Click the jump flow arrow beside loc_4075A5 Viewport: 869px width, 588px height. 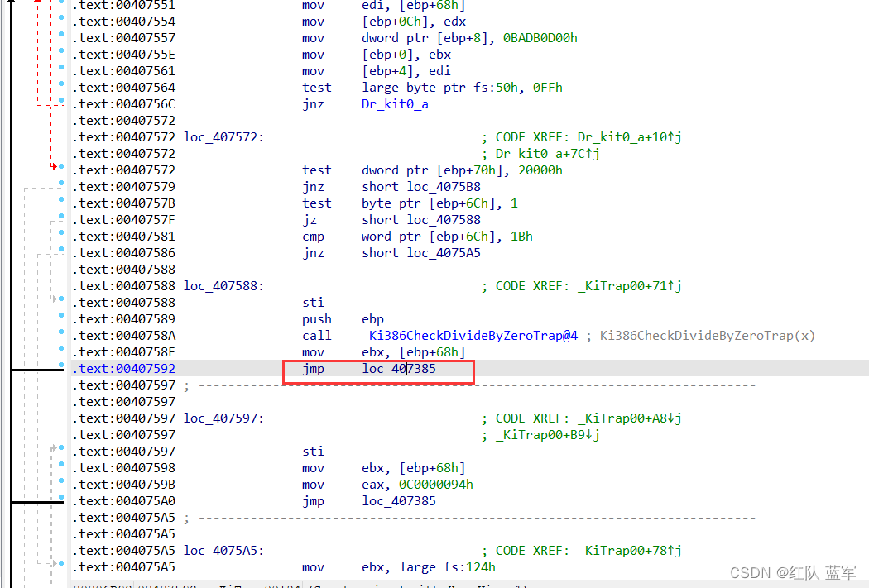pyautogui.click(x=55, y=563)
